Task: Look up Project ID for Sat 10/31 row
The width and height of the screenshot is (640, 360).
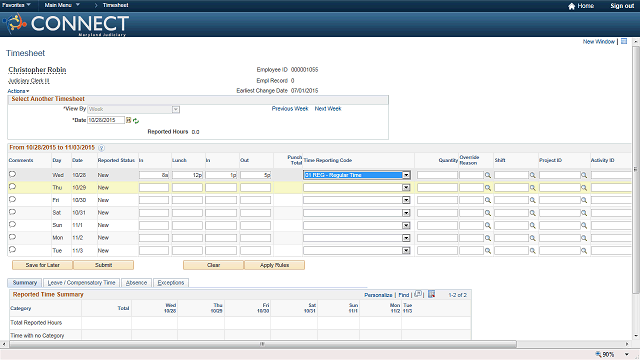Action: [584, 213]
